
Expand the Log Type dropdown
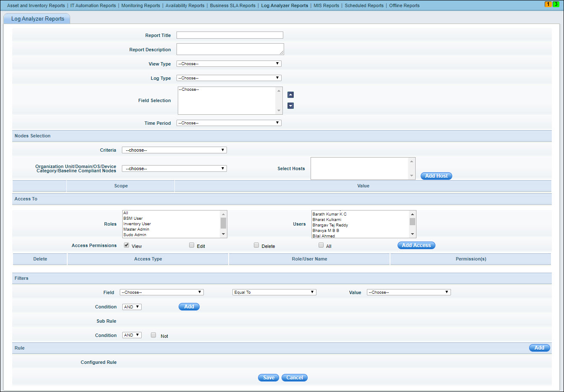coord(229,78)
